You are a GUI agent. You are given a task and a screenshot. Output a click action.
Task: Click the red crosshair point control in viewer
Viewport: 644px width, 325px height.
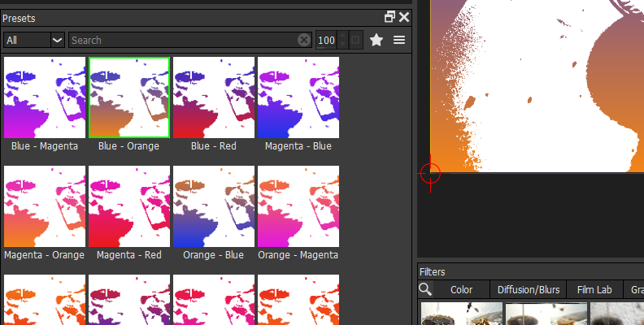click(430, 173)
